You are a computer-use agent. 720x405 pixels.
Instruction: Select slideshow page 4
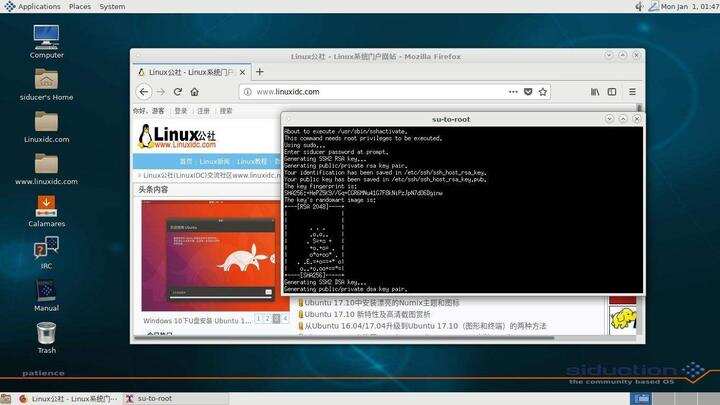pos(285,318)
